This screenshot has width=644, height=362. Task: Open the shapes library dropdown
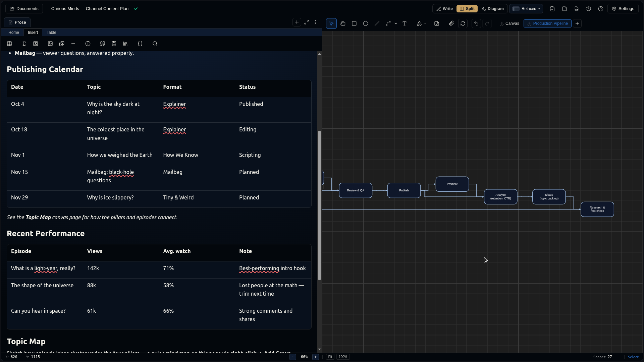pos(421,23)
